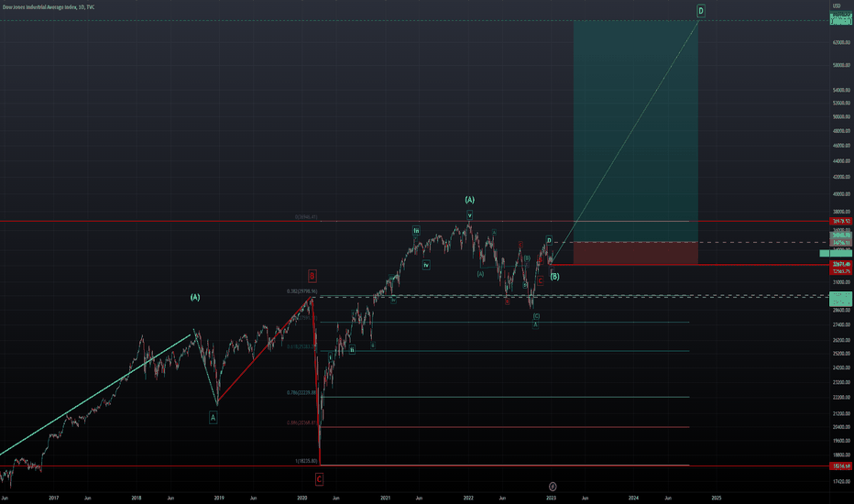The height and width of the screenshot is (504, 854).
Task: Select the red boxed C label below the 2020 low
Action: tap(319, 479)
